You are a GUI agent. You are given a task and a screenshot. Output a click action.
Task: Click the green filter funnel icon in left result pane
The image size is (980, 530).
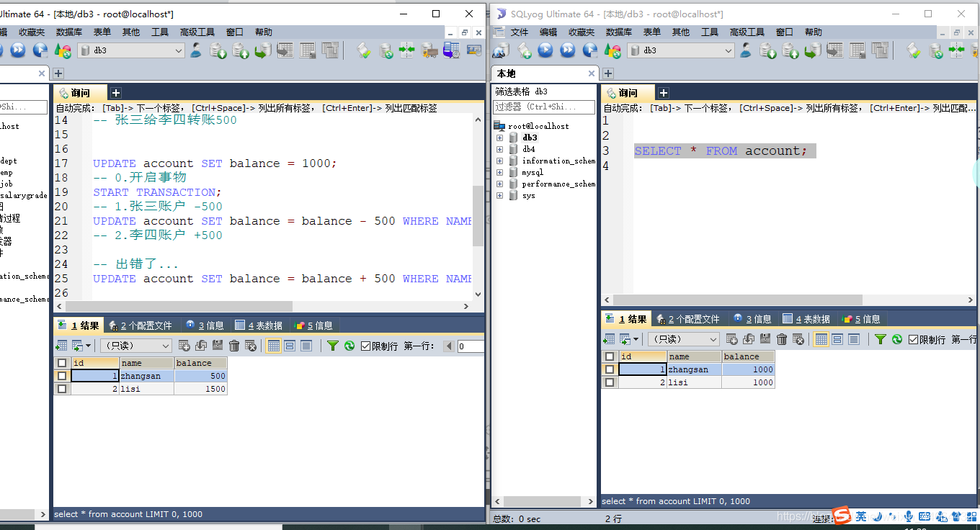(332, 346)
